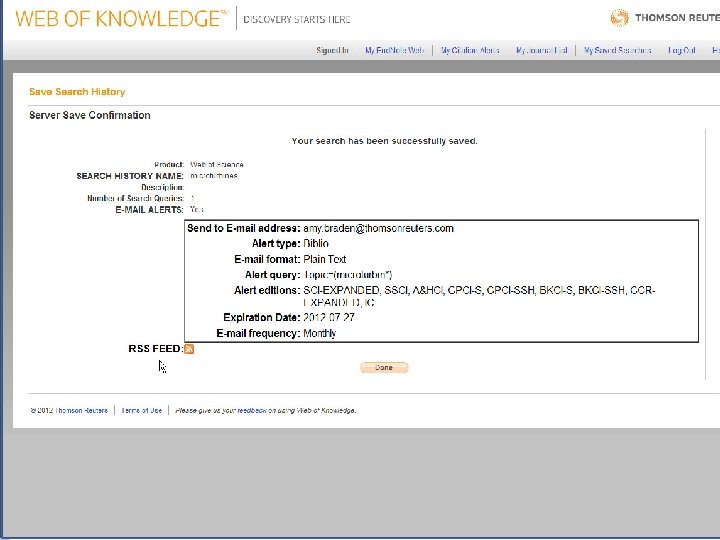Click the RSS FEED label
The height and width of the screenshot is (540, 720).
tap(155, 349)
